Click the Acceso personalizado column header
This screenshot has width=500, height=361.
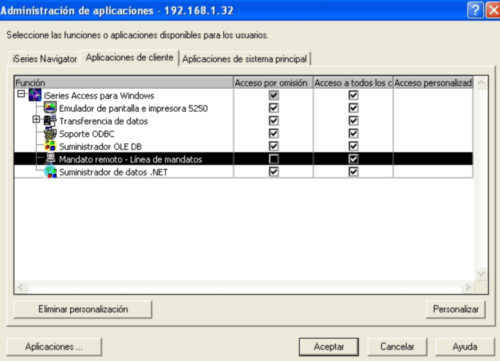click(x=433, y=83)
